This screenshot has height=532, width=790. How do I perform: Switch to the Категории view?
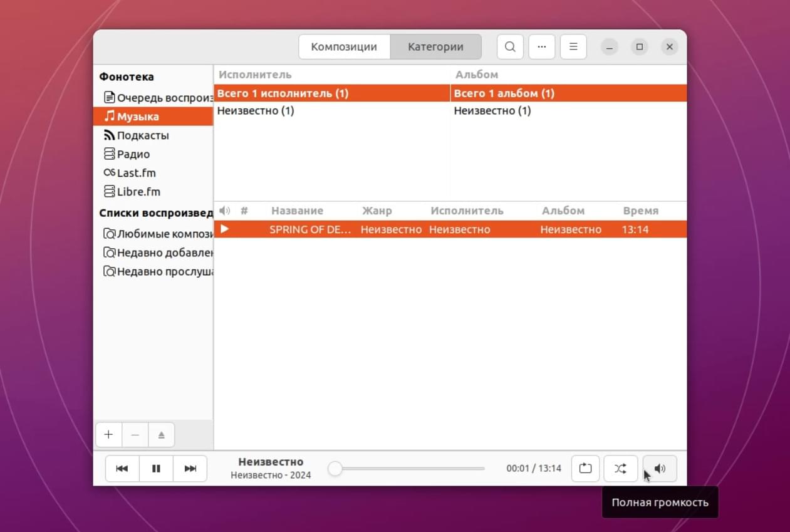[x=435, y=47]
